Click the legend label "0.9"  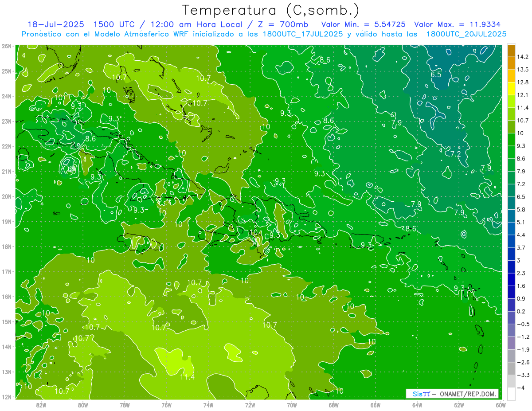click(522, 298)
